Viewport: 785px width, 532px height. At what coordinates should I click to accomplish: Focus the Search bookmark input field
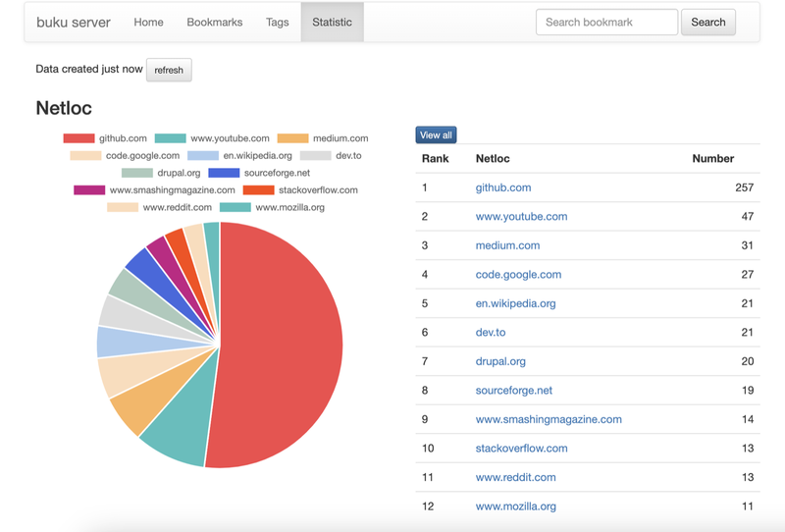click(x=605, y=22)
